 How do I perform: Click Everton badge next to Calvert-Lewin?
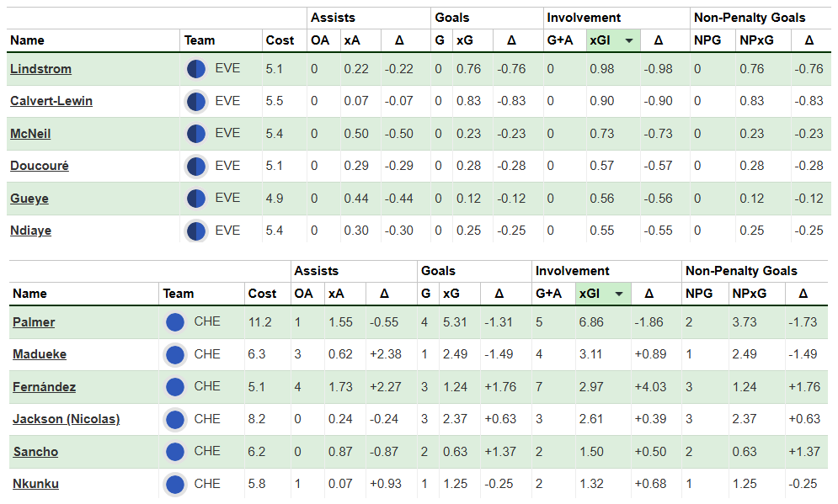195,102
